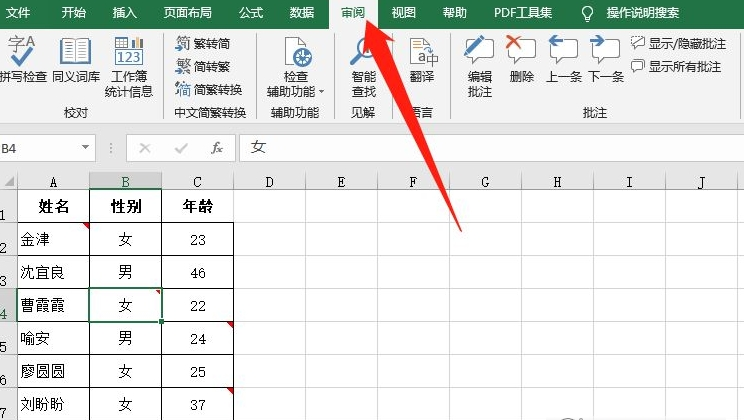Switch to the PDF工具集 tab
The width and height of the screenshot is (744, 420).
522,13
